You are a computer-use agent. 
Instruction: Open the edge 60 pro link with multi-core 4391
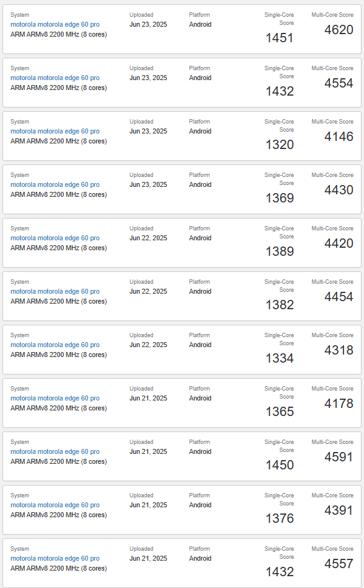click(x=55, y=505)
